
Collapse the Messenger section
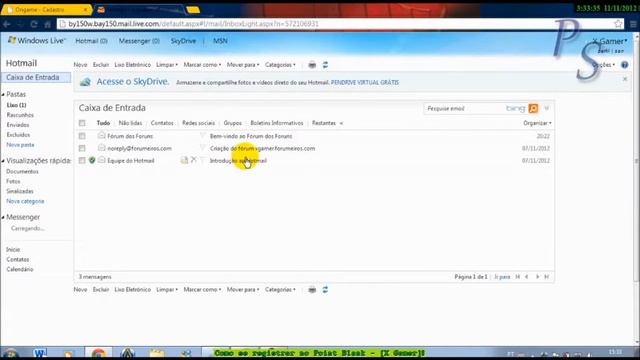click(x=3, y=218)
